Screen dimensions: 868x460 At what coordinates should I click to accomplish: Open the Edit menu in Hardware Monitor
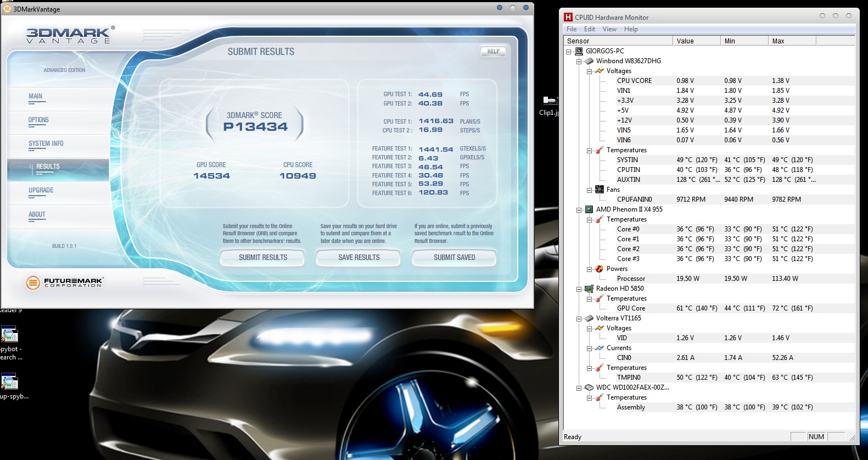[590, 29]
